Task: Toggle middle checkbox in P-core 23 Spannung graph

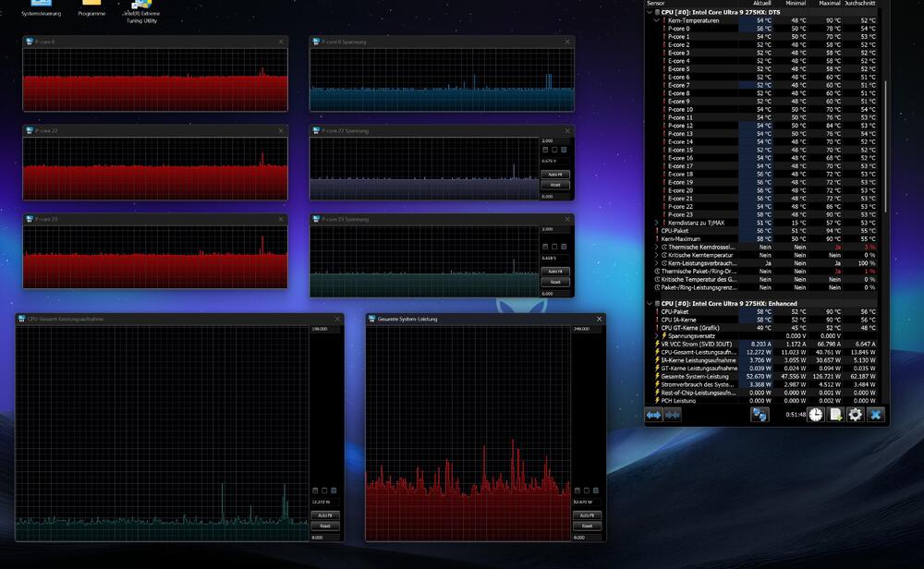Action: [554, 247]
